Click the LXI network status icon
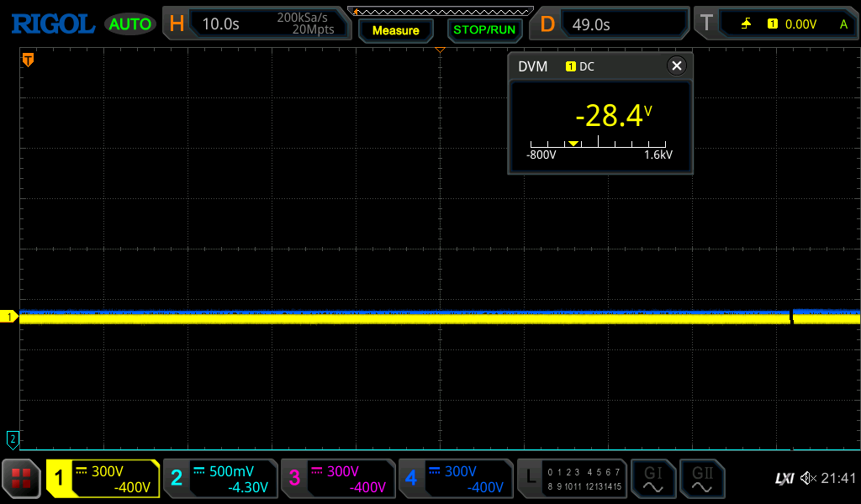This screenshot has height=504, width=861. click(784, 479)
